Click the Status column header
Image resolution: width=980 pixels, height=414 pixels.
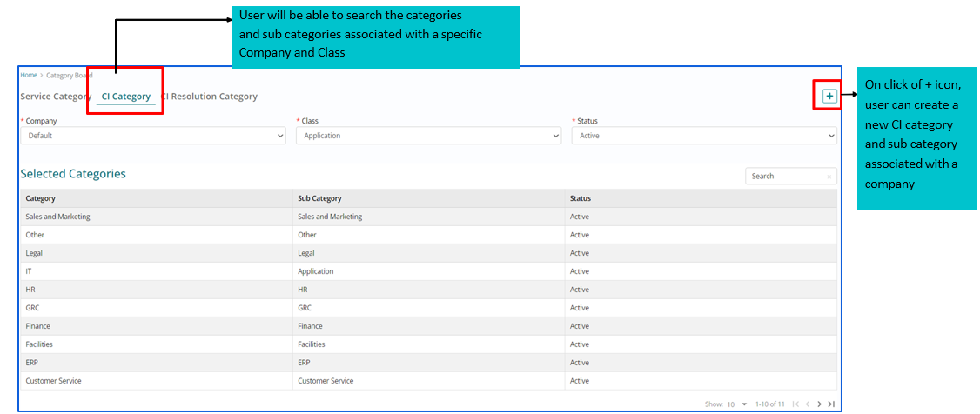[581, 198]
